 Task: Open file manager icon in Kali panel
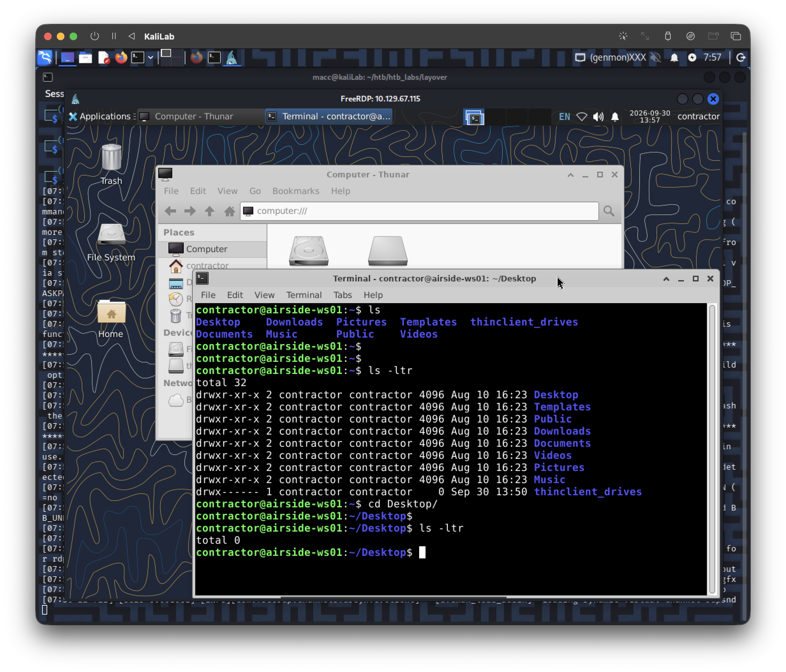click(x=85, y=58)
